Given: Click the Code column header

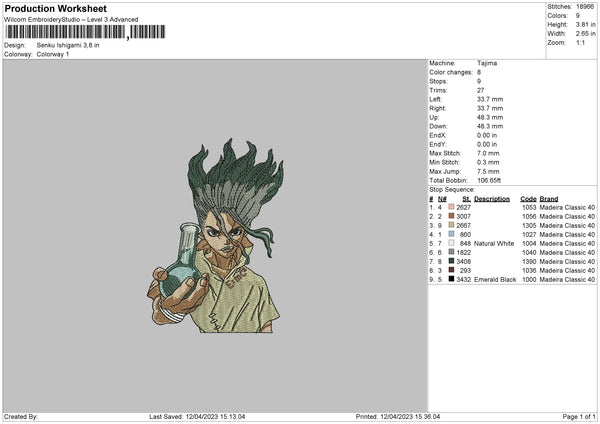Looking at the screenshot, I should click(528, 199).
